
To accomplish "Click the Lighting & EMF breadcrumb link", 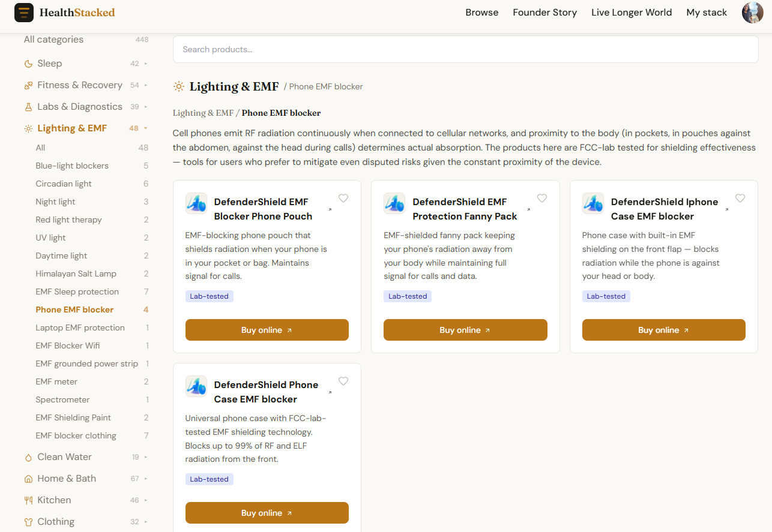I will point(203,113).
